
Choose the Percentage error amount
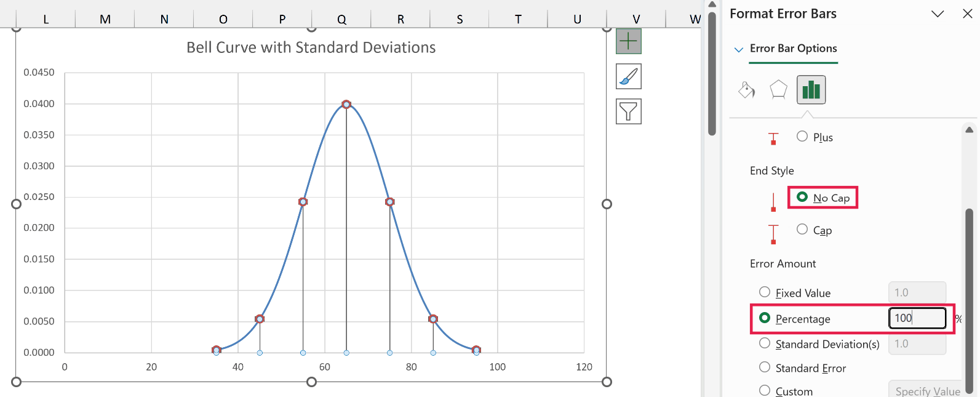(x=765, y=318)
